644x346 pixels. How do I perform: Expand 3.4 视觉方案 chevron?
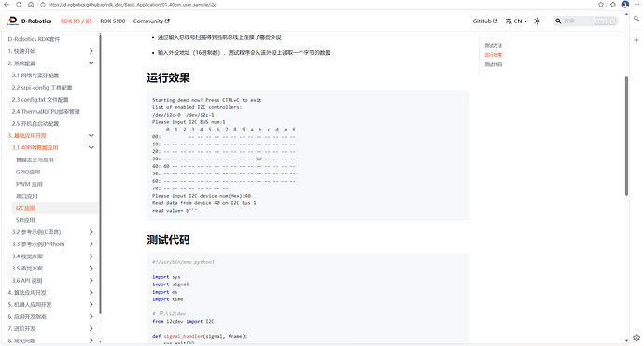click(91, 256)
